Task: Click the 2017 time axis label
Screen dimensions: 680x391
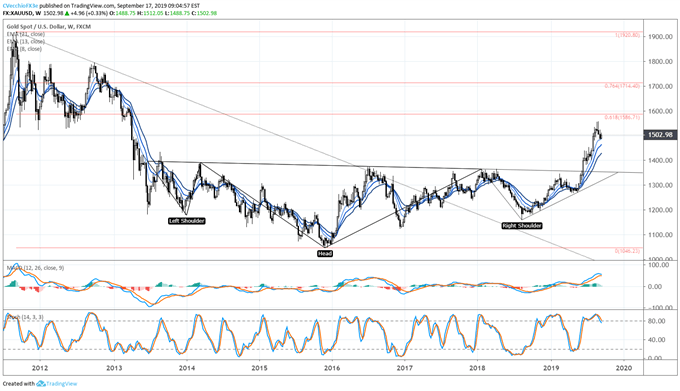Action: [x=405, y=368]
